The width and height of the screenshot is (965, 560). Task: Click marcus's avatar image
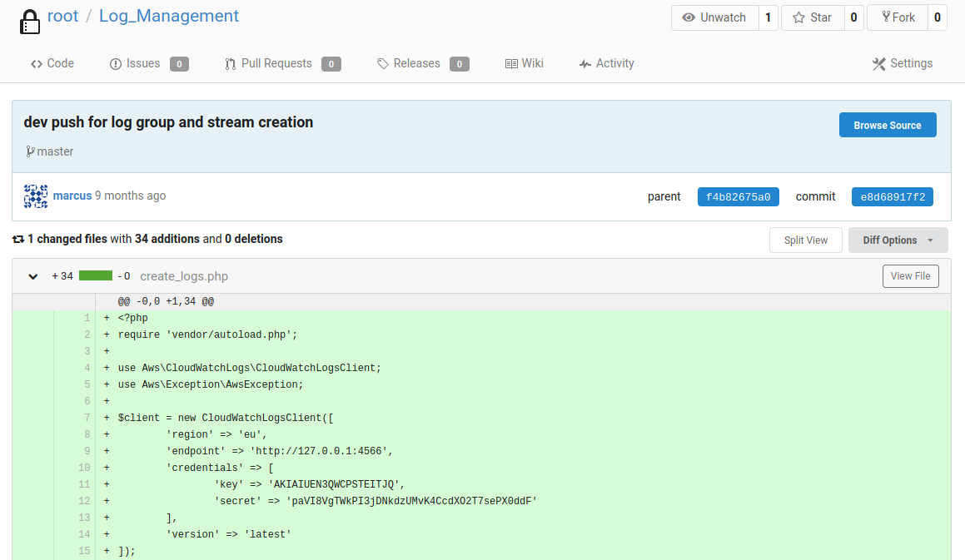click(x=36, y=196)
